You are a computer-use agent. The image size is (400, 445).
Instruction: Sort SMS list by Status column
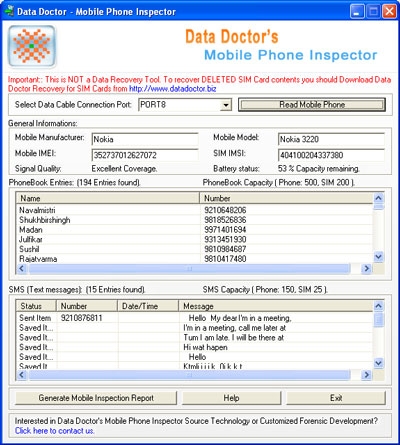[36, 306]
